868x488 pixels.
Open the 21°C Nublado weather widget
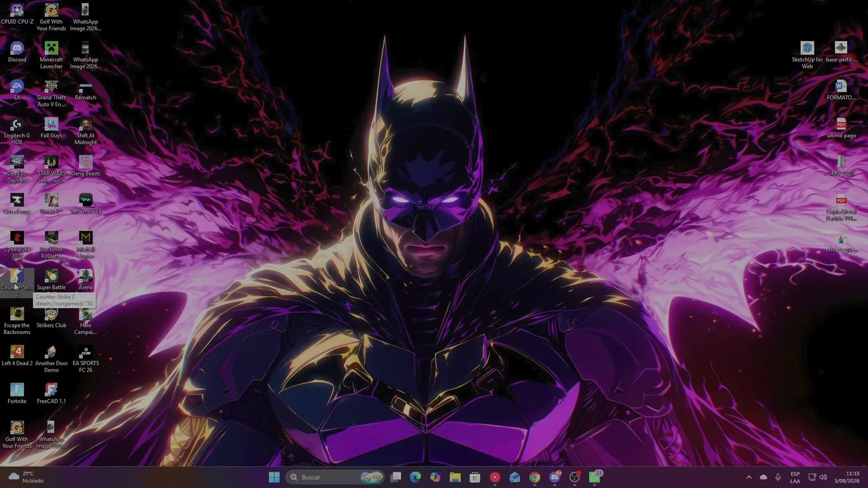pos(26,477)
